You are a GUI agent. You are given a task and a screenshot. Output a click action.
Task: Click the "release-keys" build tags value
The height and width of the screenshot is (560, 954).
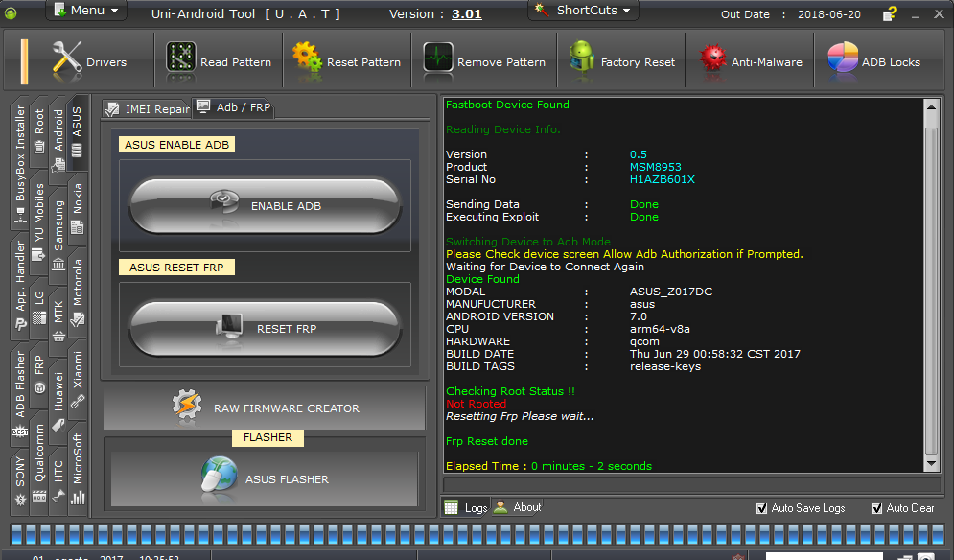tap(665, 366)
